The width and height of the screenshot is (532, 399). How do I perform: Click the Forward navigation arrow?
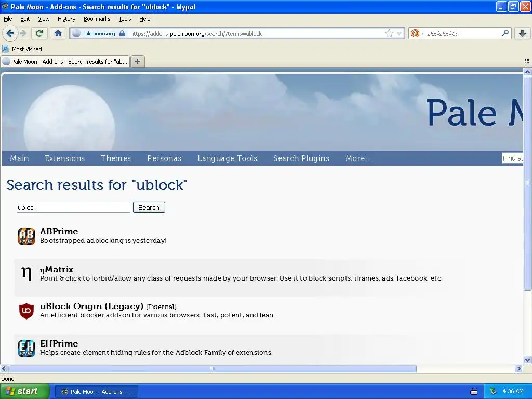(x=23, y=33)
